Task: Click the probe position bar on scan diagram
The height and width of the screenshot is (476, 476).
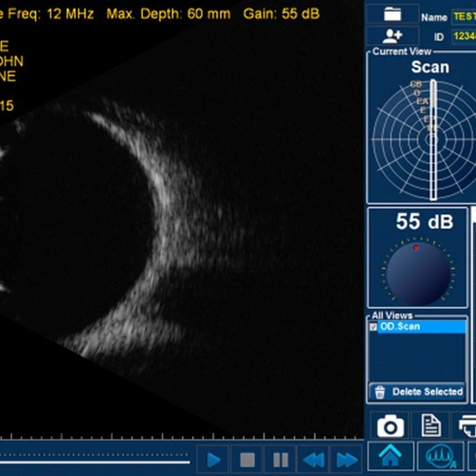Action: pyautogui.click(x=433, y=140)
